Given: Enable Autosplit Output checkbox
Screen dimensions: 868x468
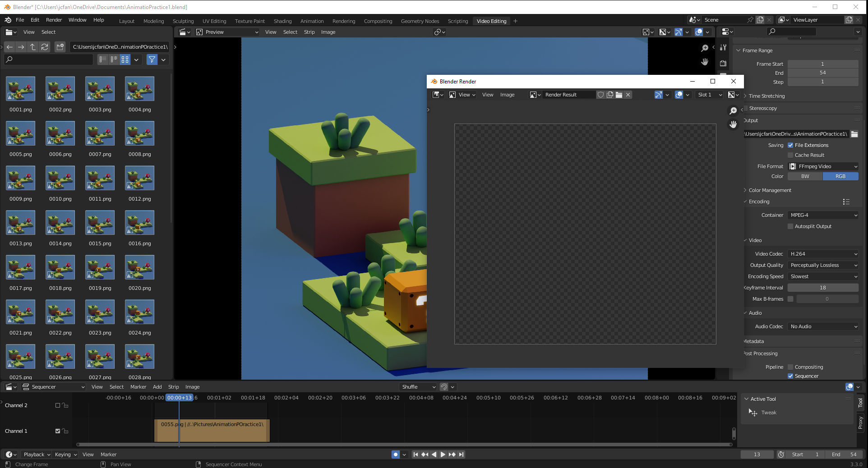Looking at the screenshot, I should point(790,226).
